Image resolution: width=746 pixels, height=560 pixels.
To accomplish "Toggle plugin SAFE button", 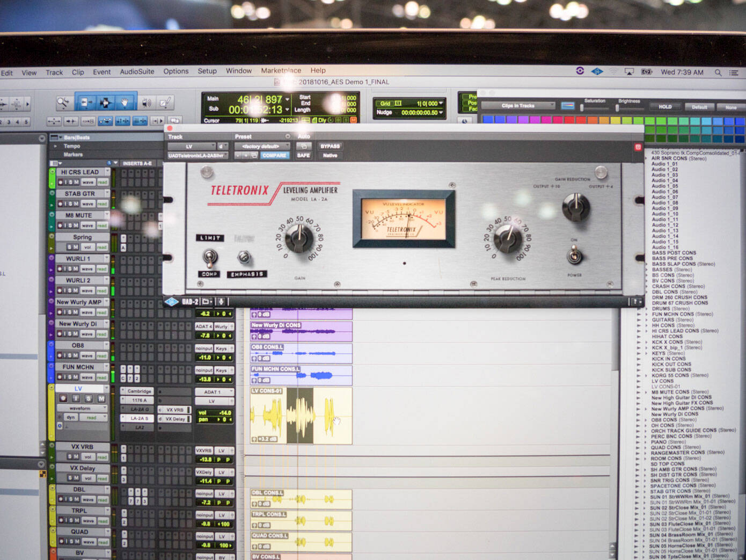I will (303, 156).
